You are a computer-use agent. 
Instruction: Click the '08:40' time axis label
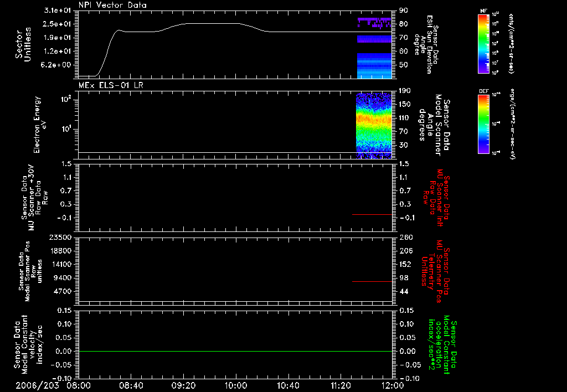pos(131,385)
